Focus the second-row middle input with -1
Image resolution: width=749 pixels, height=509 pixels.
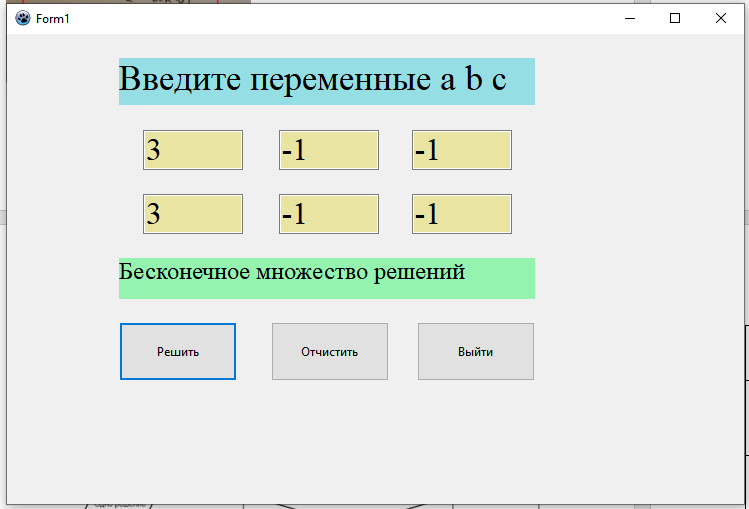[x=329, y=214]
